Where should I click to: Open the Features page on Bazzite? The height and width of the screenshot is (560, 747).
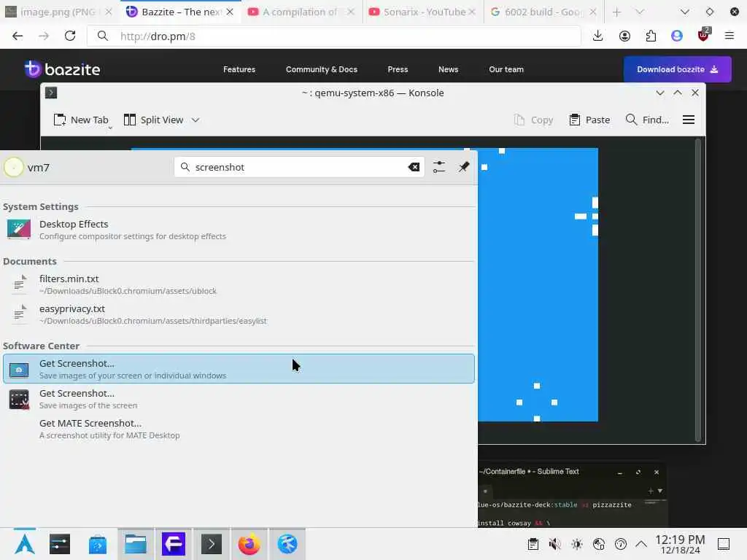click(239, 69)
